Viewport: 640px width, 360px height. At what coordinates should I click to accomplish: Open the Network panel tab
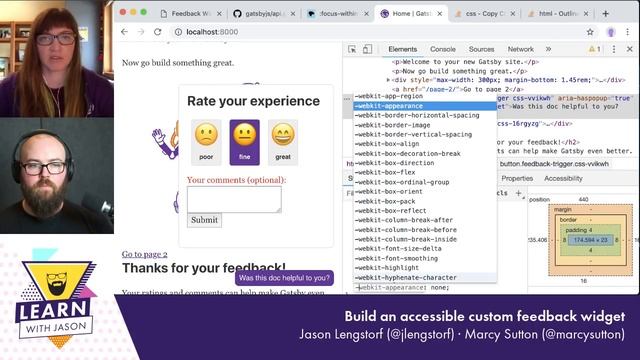tap(520, 49)
